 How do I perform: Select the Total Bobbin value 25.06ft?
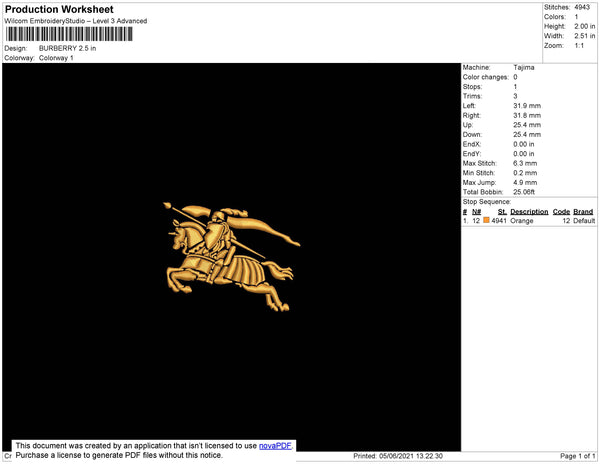[524, 192]
